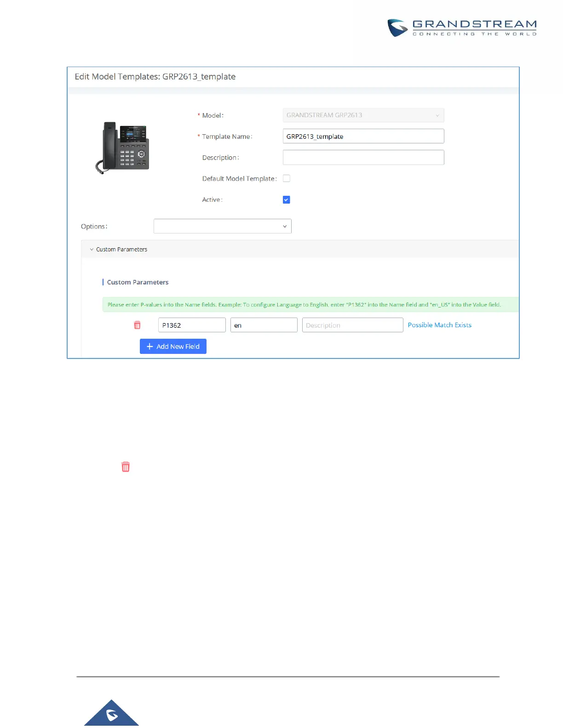
Task: Click the GRP2613 phone image
Action: click(122, 148)
